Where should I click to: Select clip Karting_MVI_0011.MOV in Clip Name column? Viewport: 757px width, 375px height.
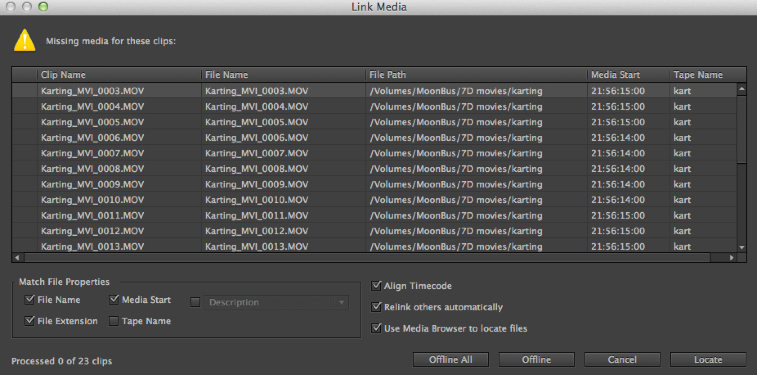click(x=92, y=215)
